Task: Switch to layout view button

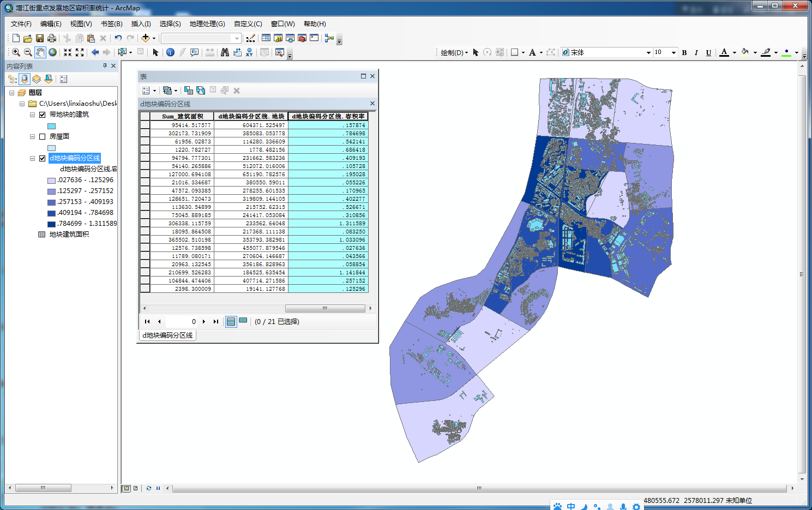Action: click(x=135, y=488)
